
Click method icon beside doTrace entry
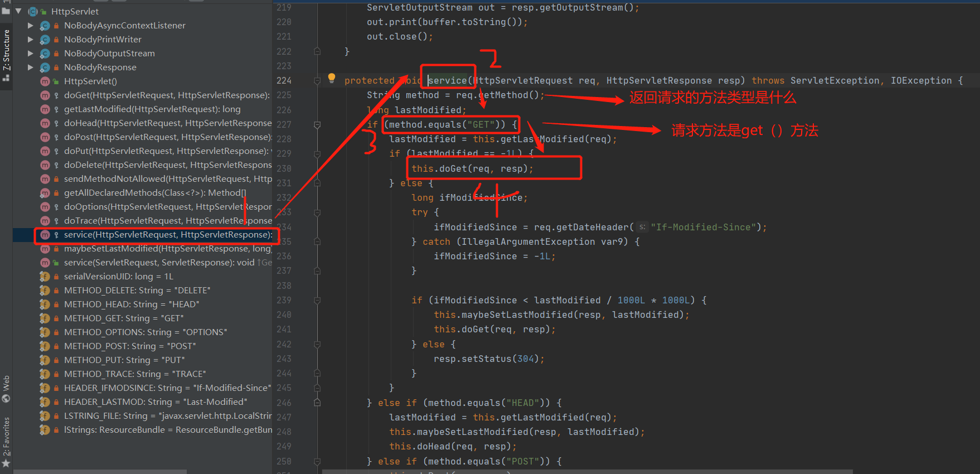tap(45, 221)
